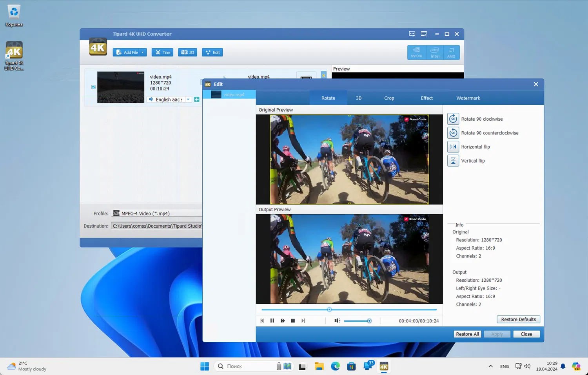Image resolution: width=588 pixels, height=375 pixels.
Task: Click the Rotate 90 counterclockwise icon
Action: pyautogui.click(x=453, y=133)
